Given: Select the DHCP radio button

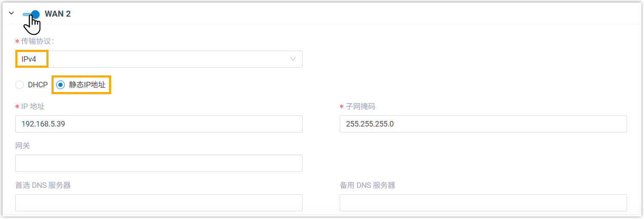Looking at the screenshot, I should tap(20, 85).
